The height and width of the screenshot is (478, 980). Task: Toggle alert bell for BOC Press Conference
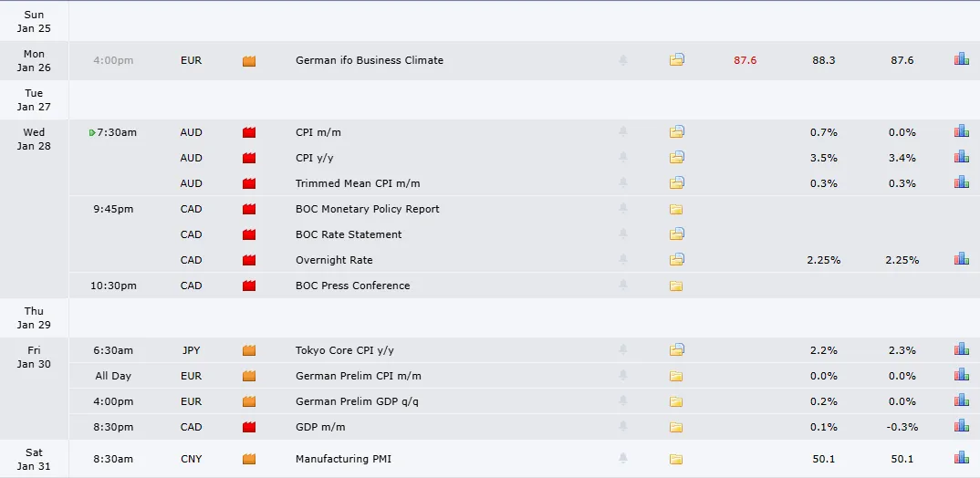[x=623, y=285]
